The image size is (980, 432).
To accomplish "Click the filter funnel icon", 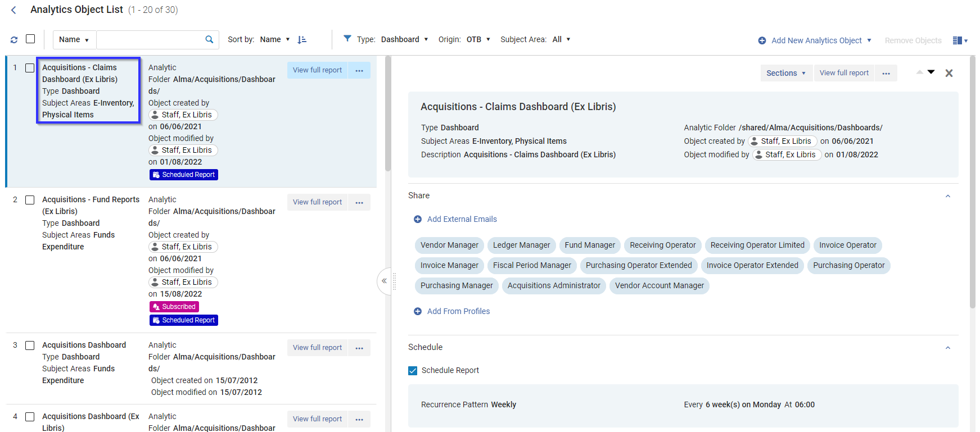I will (x=347, y=39).
